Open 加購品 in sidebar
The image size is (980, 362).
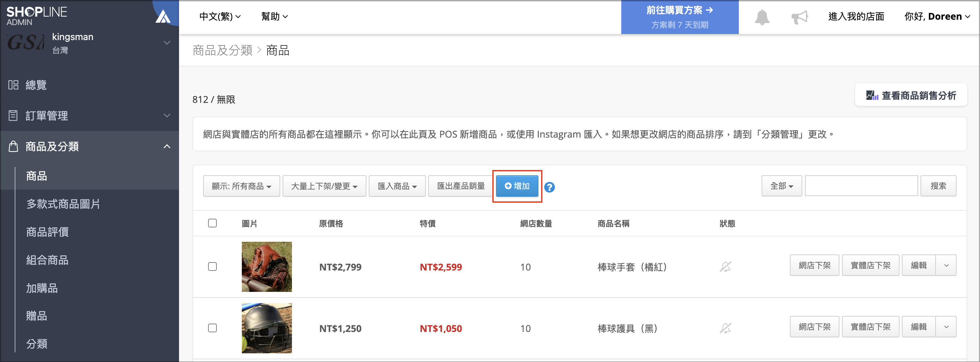click(42, 288)
